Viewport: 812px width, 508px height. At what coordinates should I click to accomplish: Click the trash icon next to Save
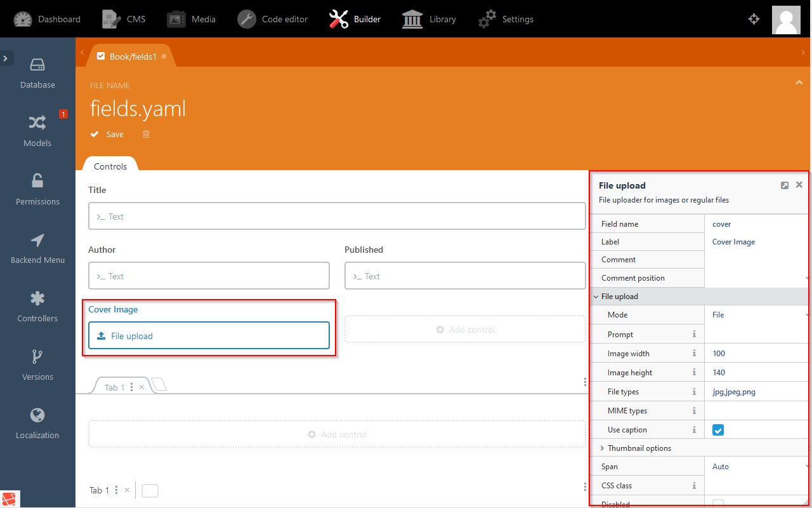[x=147, y=134]
